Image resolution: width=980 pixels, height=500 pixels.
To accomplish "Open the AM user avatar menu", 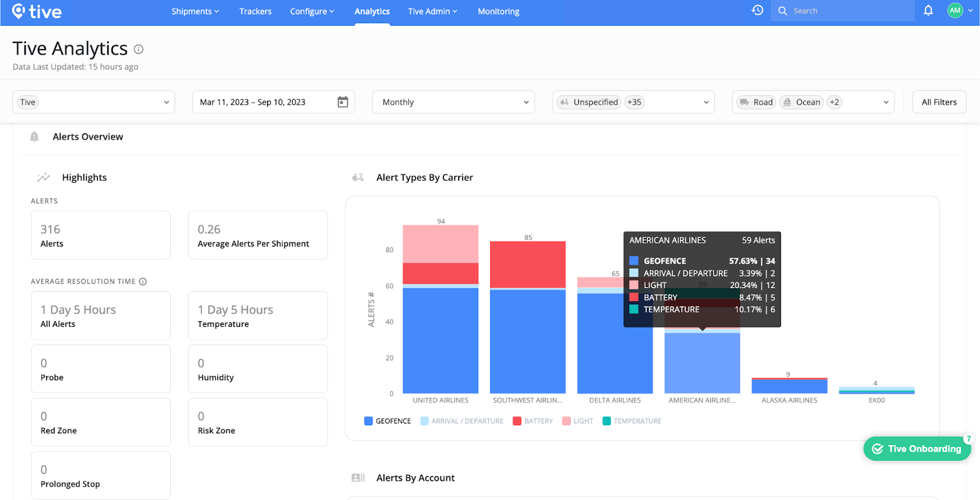I will 955,10.
